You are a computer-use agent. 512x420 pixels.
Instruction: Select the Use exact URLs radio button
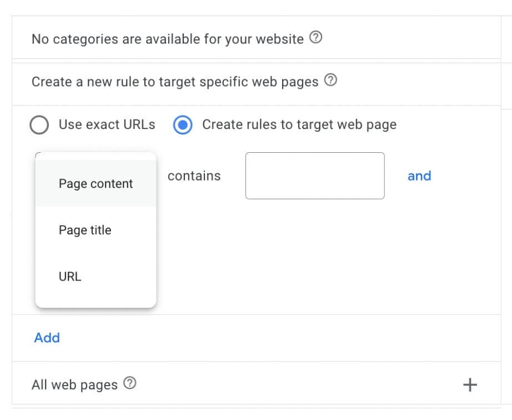coord(39,125)
